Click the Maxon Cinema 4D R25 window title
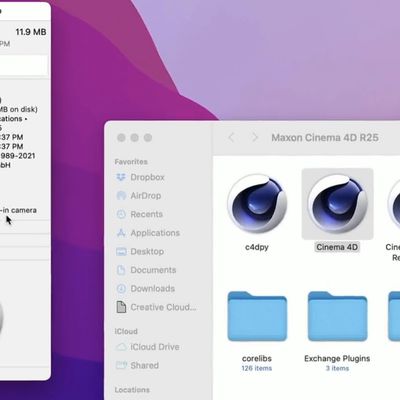400x400 pixels. coord(325,138)
